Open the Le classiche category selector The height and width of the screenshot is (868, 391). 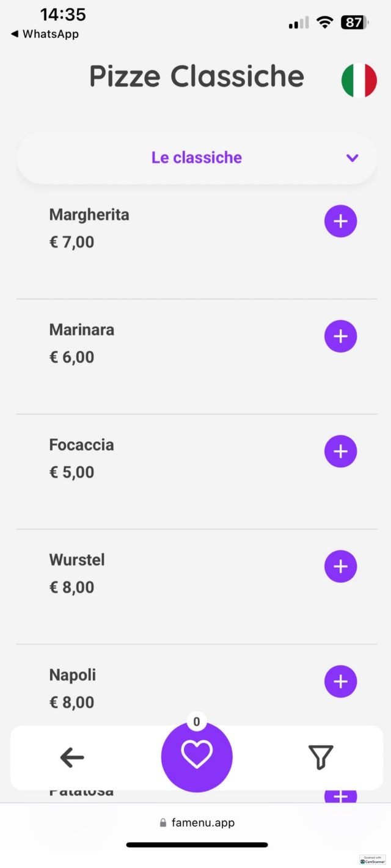coord(197,158)
